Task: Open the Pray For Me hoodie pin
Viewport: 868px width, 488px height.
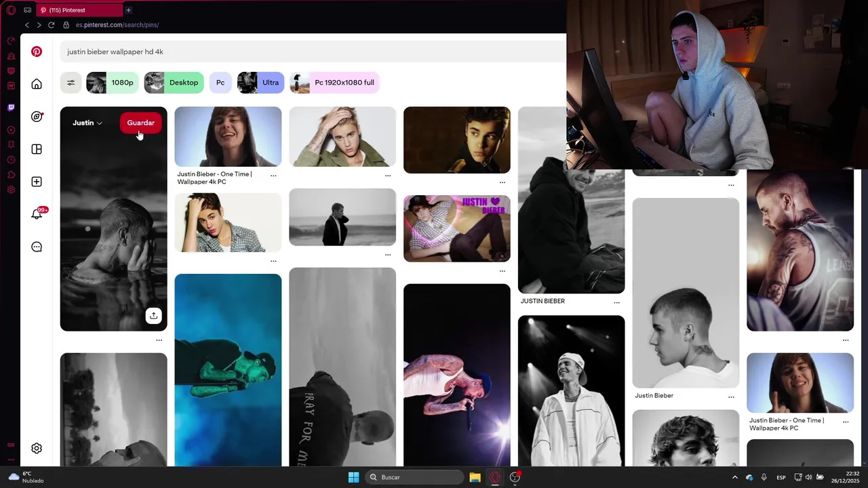Action: [342, 367]
